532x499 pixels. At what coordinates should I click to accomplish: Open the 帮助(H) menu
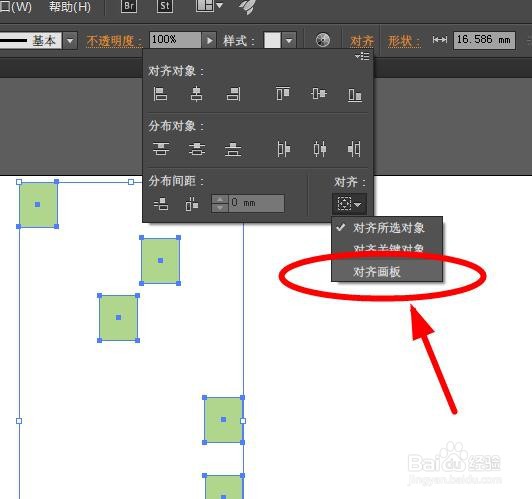tap(70, 7)
